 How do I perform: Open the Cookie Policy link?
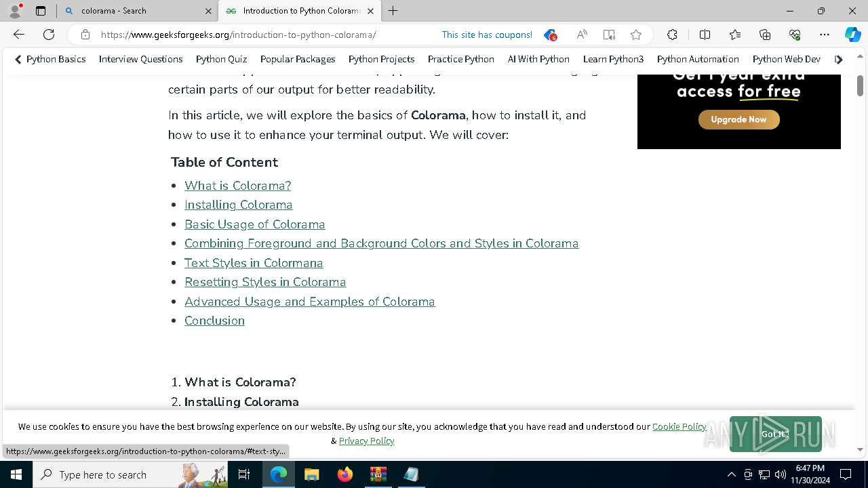point(679,426)
